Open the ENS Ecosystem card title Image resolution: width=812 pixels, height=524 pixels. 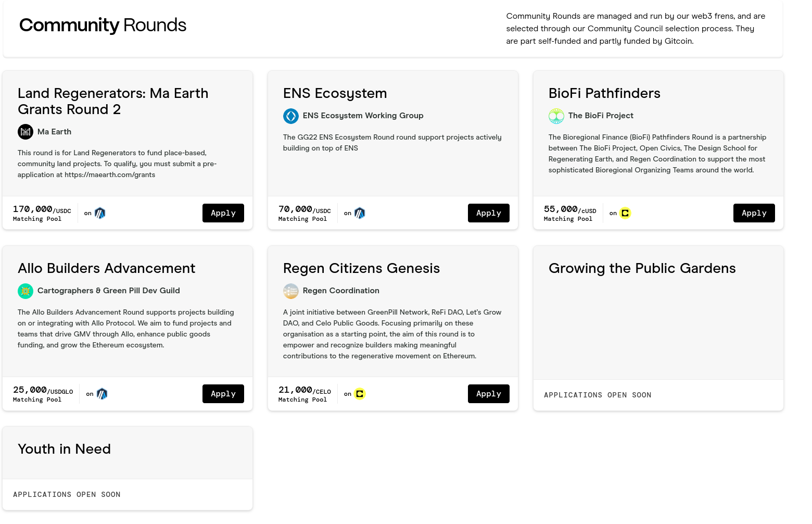tap(335, 93)
